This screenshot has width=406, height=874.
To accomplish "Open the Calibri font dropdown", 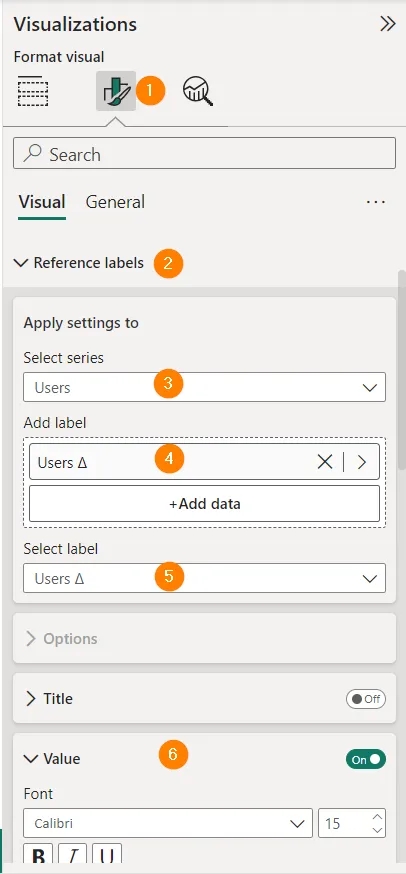I will [x=168, y=823].
